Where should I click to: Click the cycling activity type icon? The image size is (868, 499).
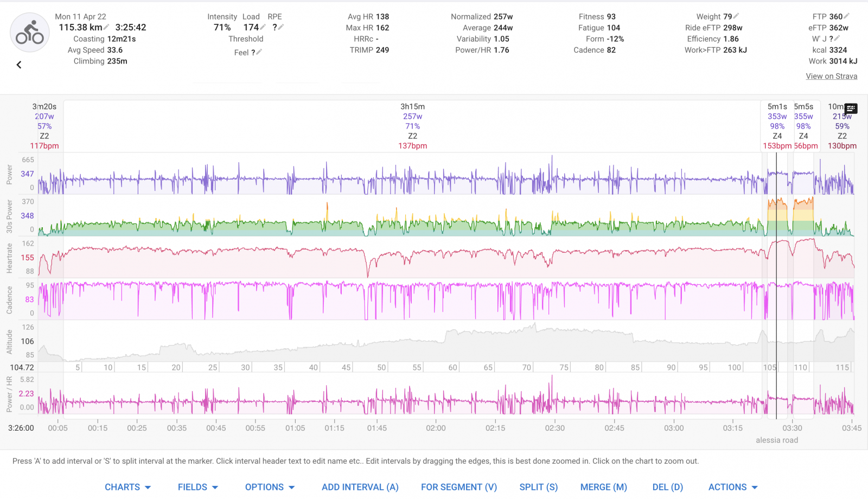(x=30, y=33)
